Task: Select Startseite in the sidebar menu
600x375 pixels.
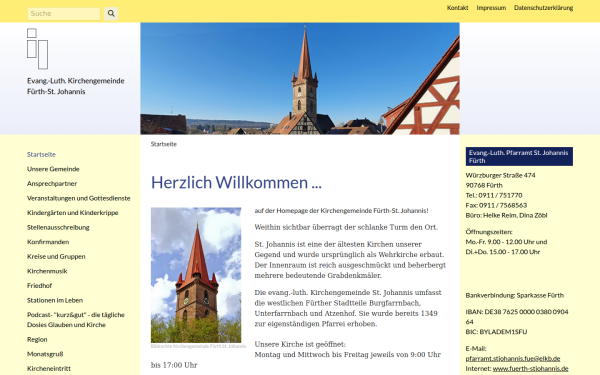Action: 41,155
